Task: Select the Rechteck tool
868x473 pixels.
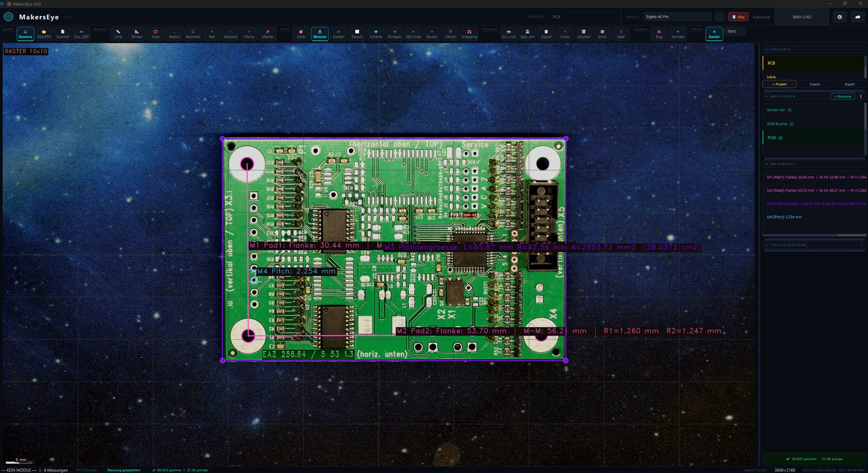Action: pos(193,33)
